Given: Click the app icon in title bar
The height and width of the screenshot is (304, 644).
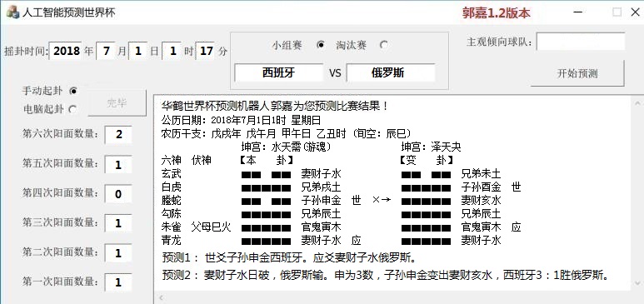Looking at the screenshot, I should pos(13,12).
